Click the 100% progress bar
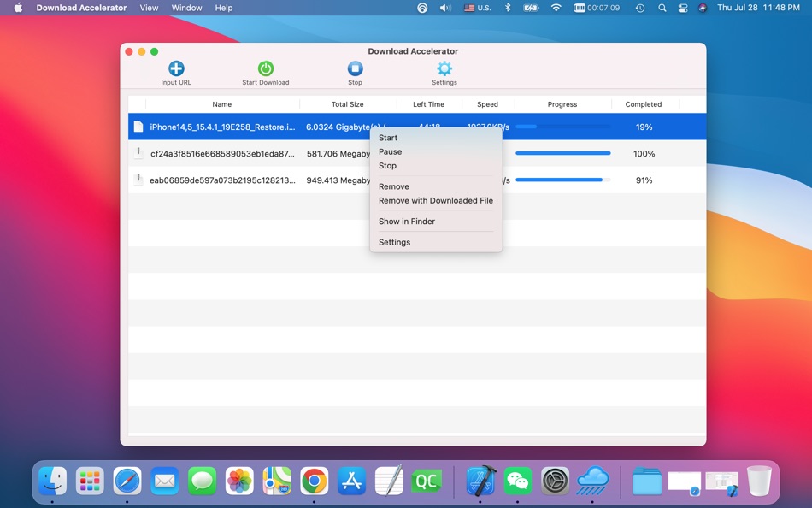This screenshot has height=508, width=812. tap(563, 153)
